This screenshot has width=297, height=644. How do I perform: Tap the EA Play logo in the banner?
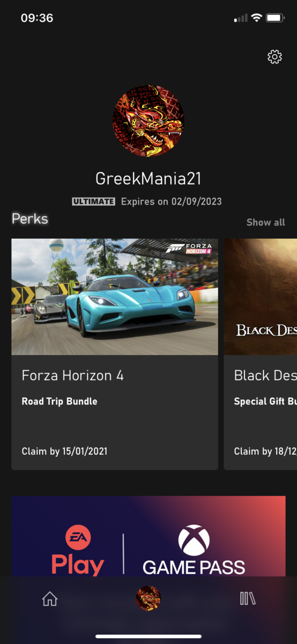tap(78, 550)
